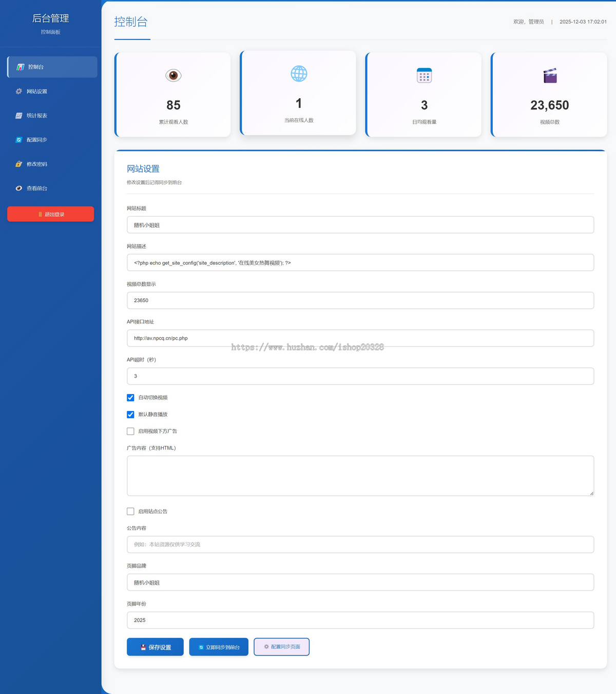Enable the 启用视频下方广告 checkbox
This screenshot has width=616, height=694.
click(130, 432)
